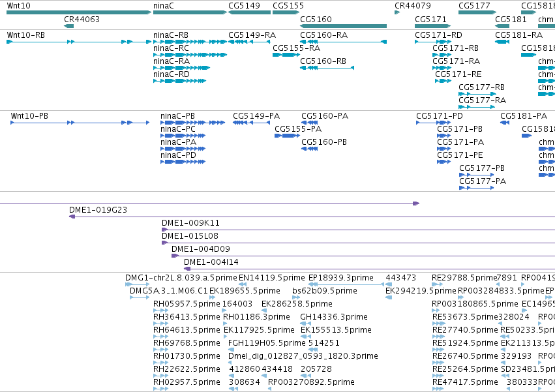Select the CG5155 gene feature

pyautogui.click(x=286, y=12)
